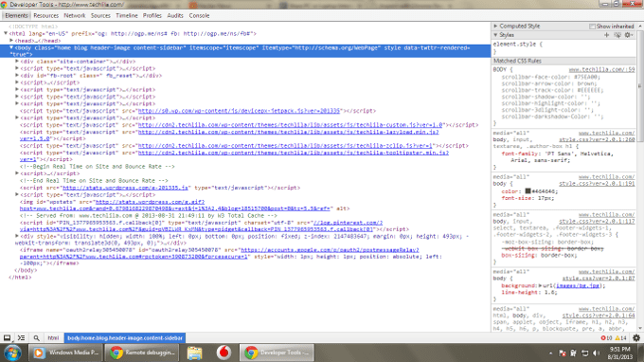Expand the Computed Style section

(495, 26)
